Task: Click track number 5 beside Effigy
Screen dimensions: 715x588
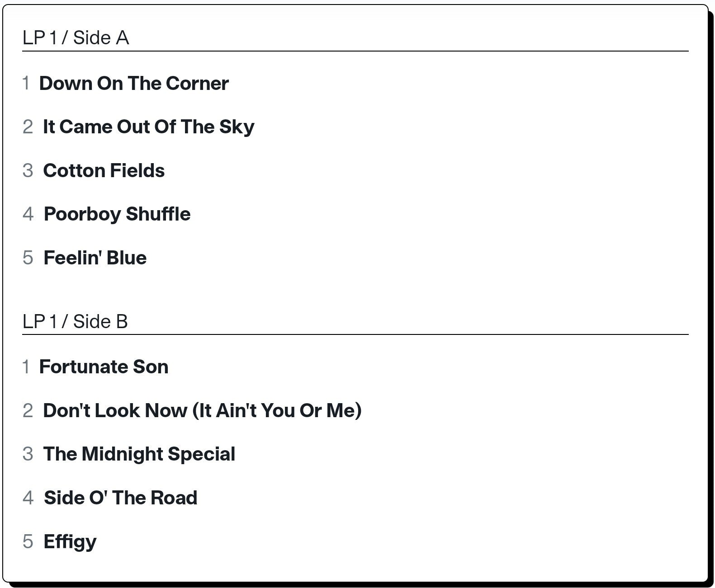Action: point(28,541)
